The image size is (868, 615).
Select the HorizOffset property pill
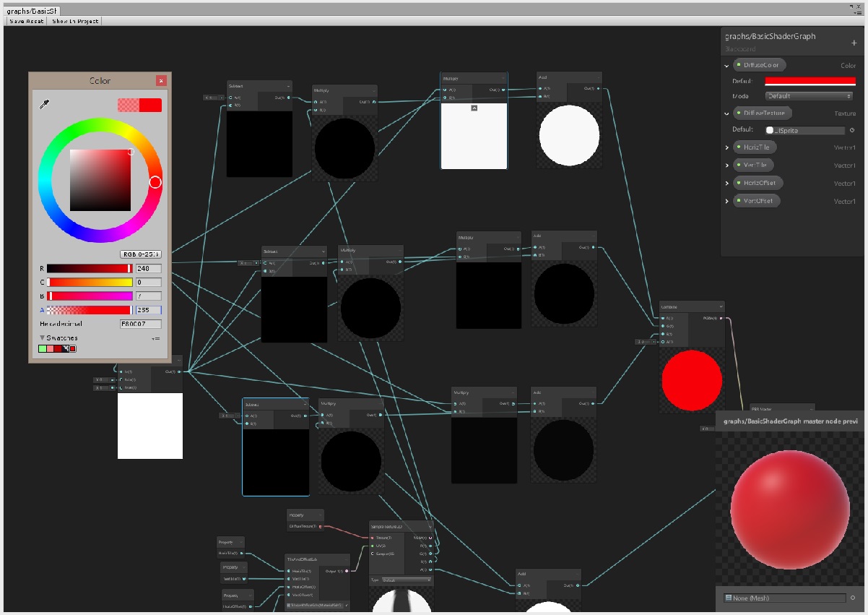758,183
